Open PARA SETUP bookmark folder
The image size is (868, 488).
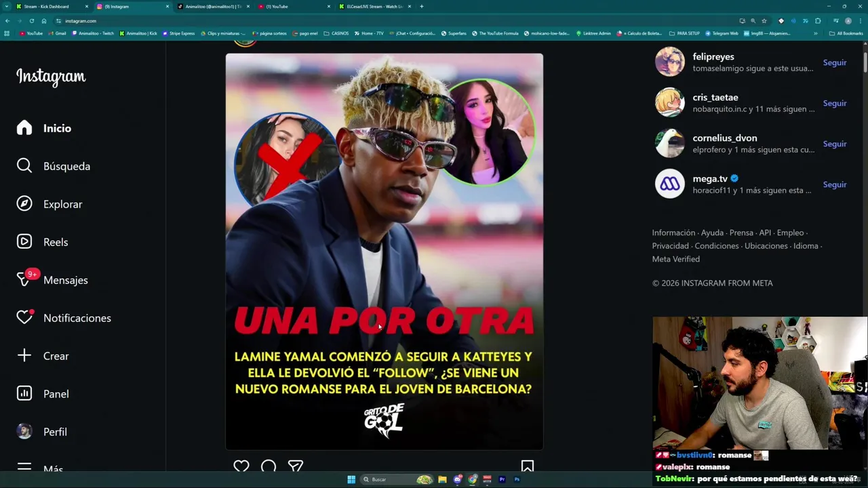[x=684, y=33]
